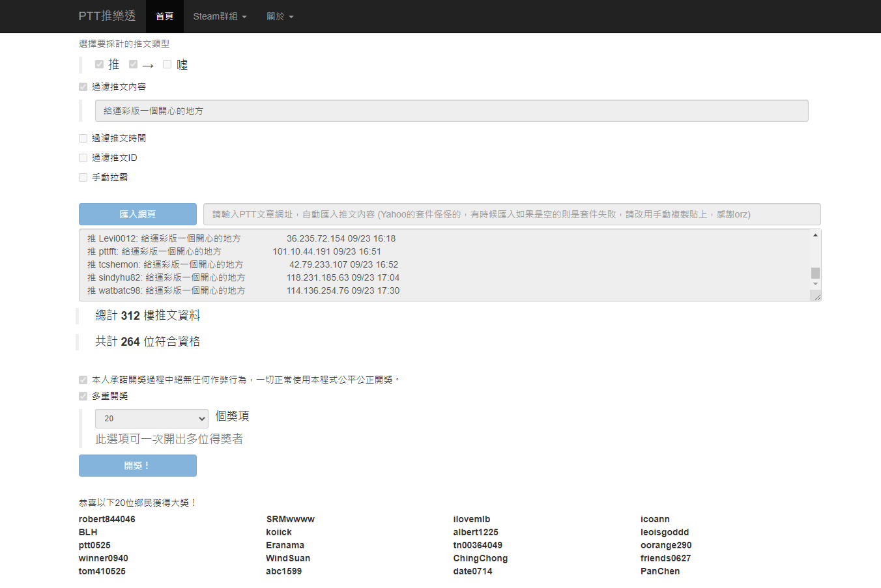Click qualified count text 共計 264 位符合資格
This screenshot has height=588, width=881.
tap(148, 342)
